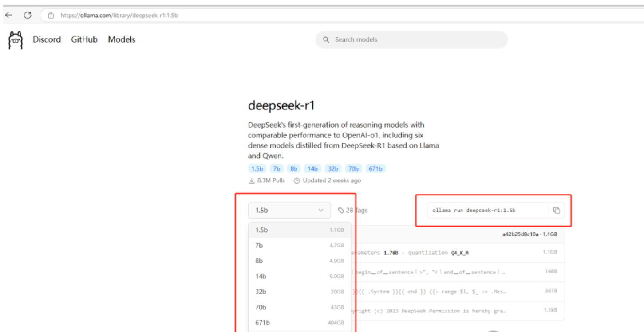Image resolution: width=644 pixels, height=332 pixels.
Task: Click the updated clock icon
Action: pos(296,180)
